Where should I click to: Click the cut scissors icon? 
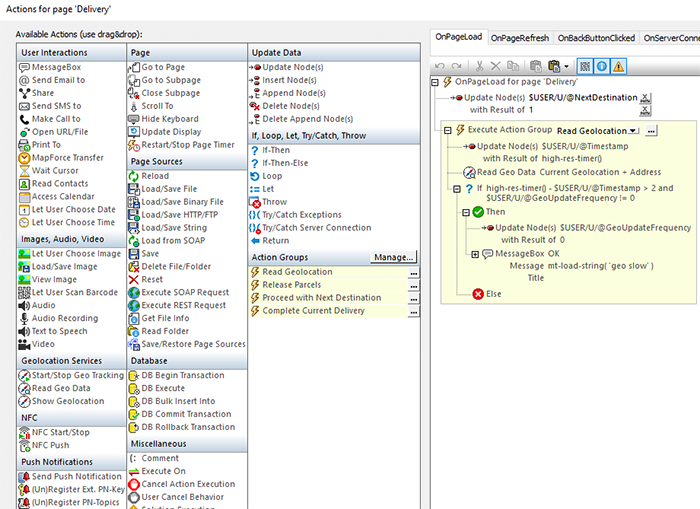[480, 64]
